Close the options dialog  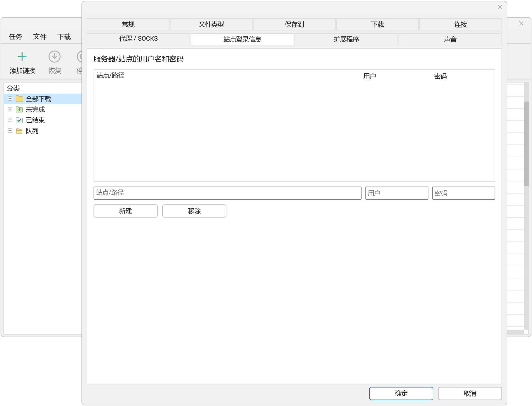[x=500, y=7]
